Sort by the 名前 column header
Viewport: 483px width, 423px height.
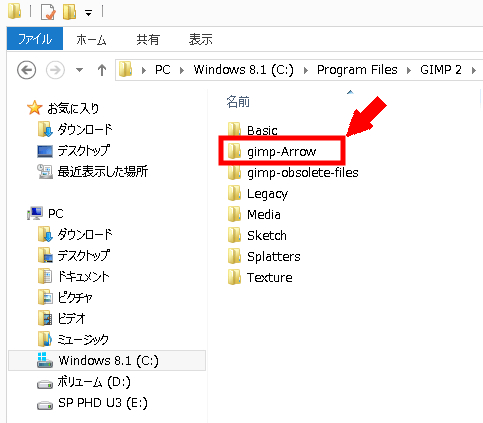point(238,101)
